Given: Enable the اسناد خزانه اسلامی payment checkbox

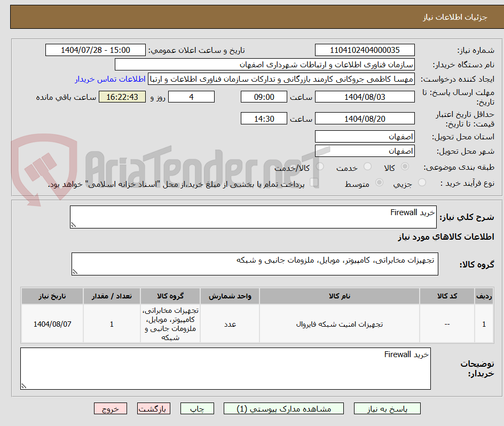Looking at the screenshot, I should click(x=313, y=181).
